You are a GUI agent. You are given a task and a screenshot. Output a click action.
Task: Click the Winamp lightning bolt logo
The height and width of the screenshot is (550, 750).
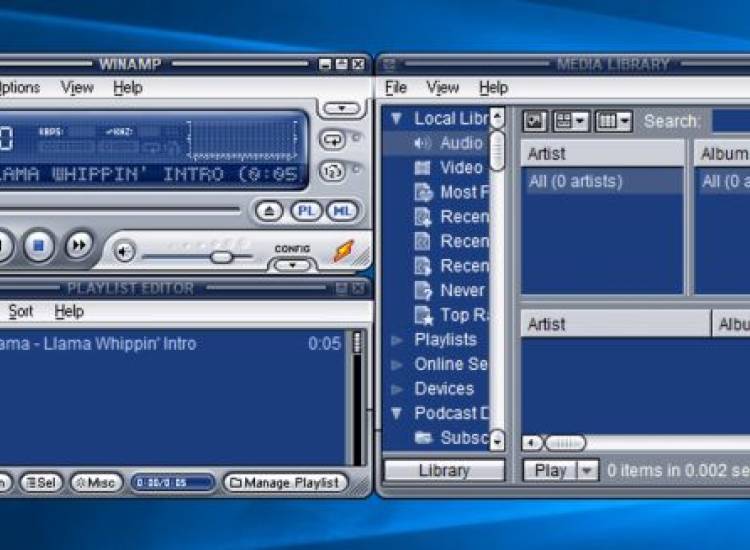[344, 252]
